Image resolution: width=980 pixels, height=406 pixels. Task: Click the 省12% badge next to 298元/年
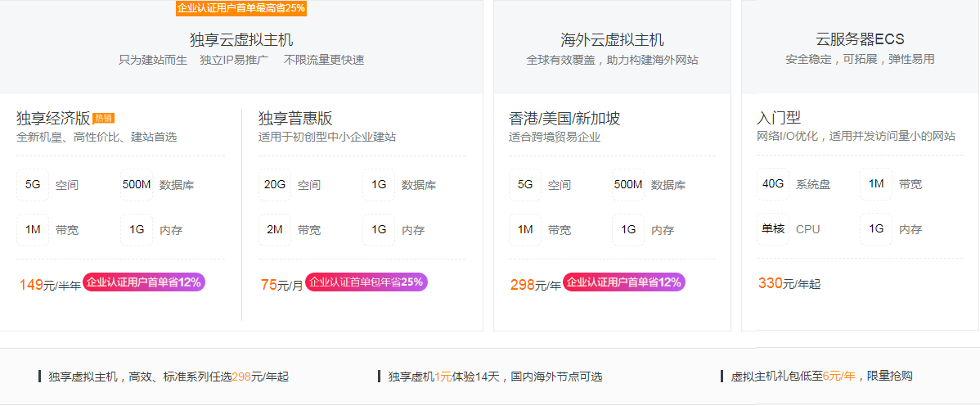click(624, 282)
